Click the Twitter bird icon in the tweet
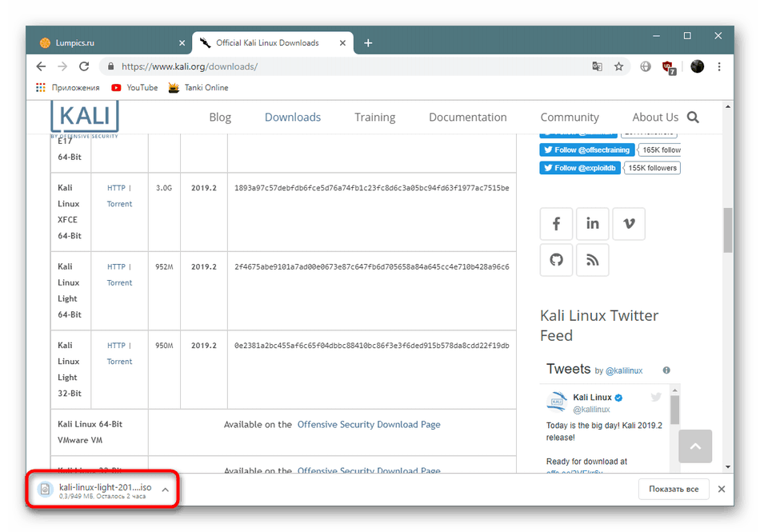Viewport: 760px width, 532px height. pos(656,398)
